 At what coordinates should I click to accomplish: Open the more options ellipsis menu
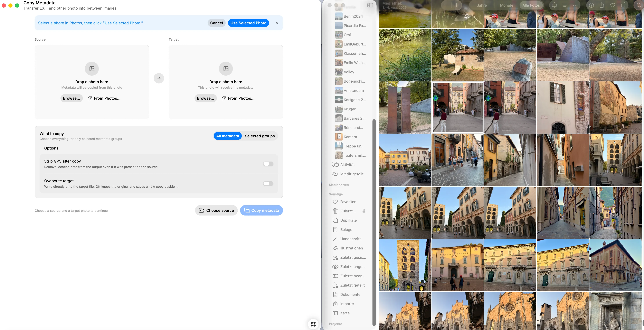point(575,5)
